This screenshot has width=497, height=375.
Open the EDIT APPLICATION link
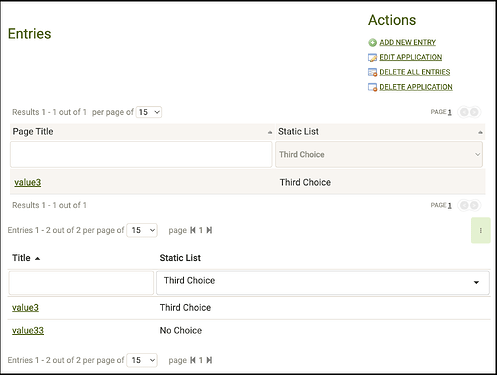(x=411, y=57)
